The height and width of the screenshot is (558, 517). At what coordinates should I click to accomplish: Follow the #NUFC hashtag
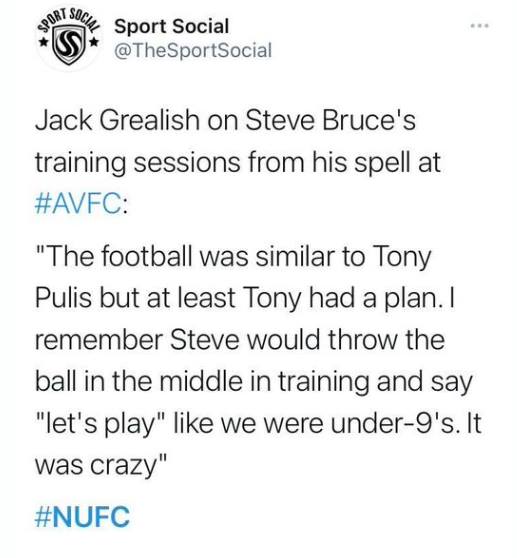(82, 516)
